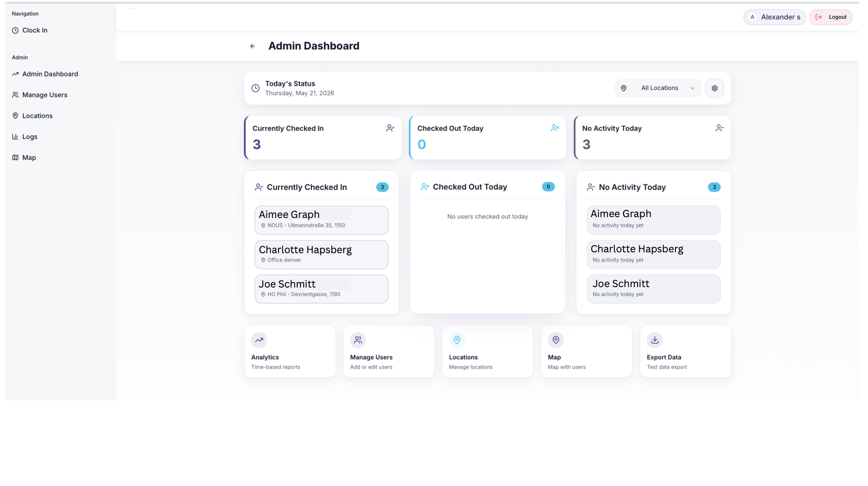Click the trending arrow icon beside Admin Dashboard
Viewport: 868px width, 486px height.
(x=15, y=74)
